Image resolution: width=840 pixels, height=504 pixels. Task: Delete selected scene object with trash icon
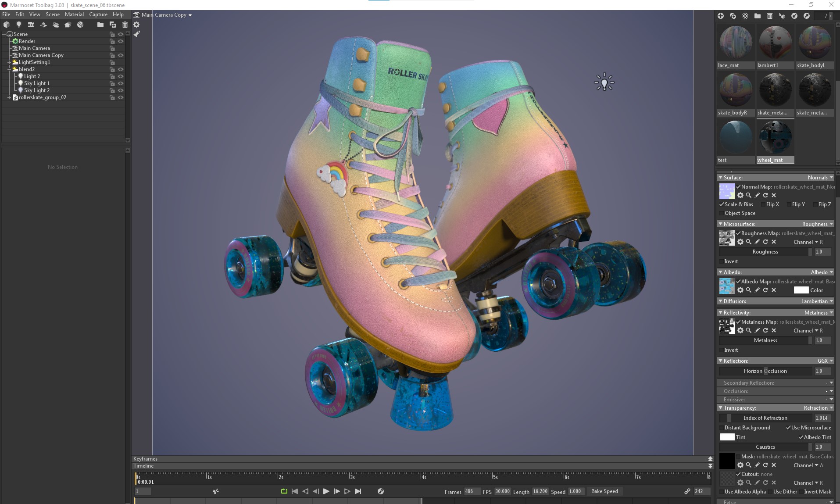point(125,25)
